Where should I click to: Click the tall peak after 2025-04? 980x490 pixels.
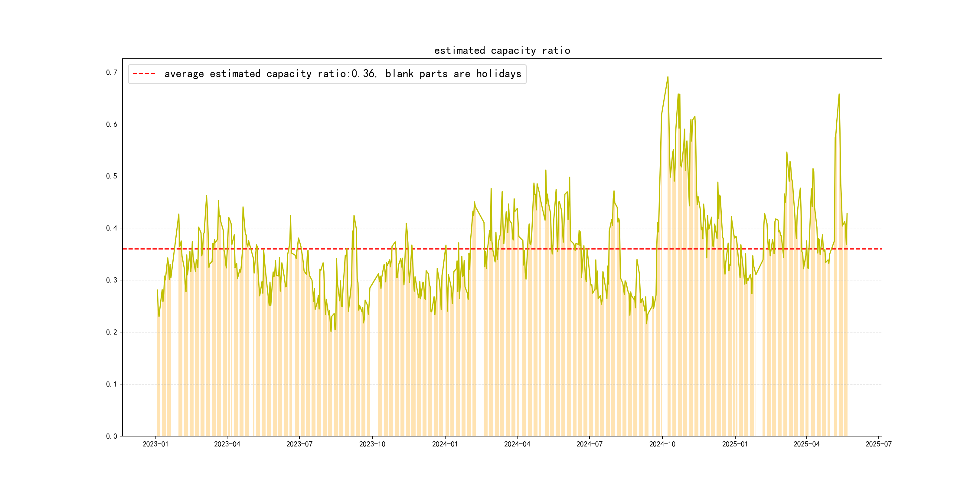click(x=839, y=94)
